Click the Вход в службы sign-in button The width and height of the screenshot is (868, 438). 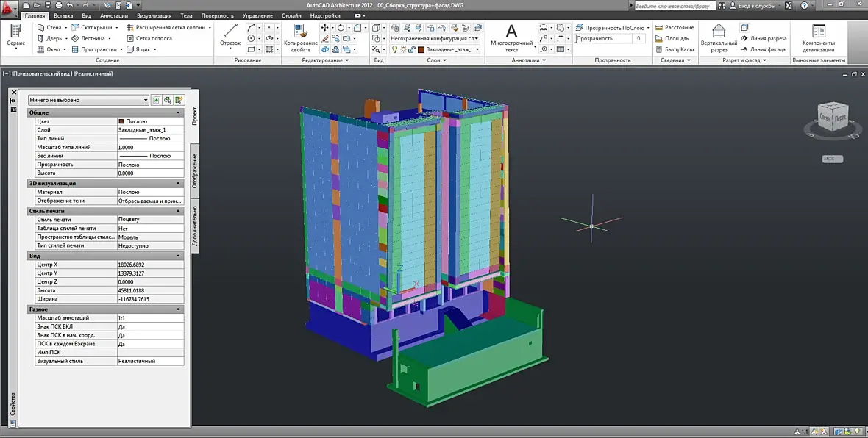coord(757,5)
